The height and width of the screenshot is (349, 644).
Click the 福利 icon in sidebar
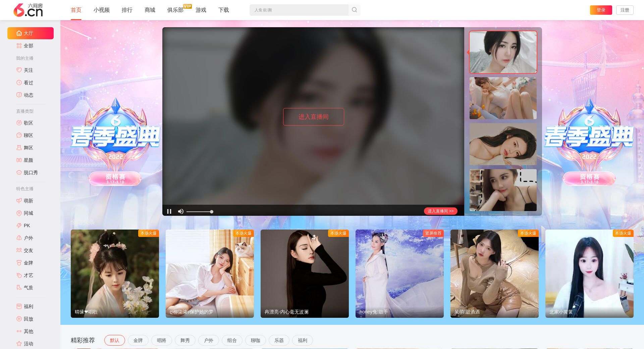coord(19,306)
